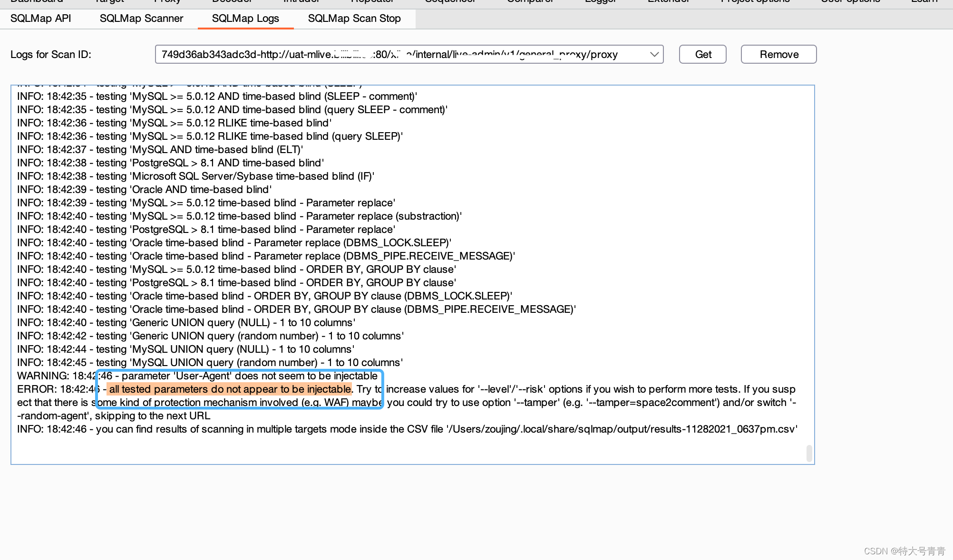Screen dimensions: 953x560
Task: Click the INFO line mentioning the results CSV file
Action: pyautogui.click(x=408, y=429)
